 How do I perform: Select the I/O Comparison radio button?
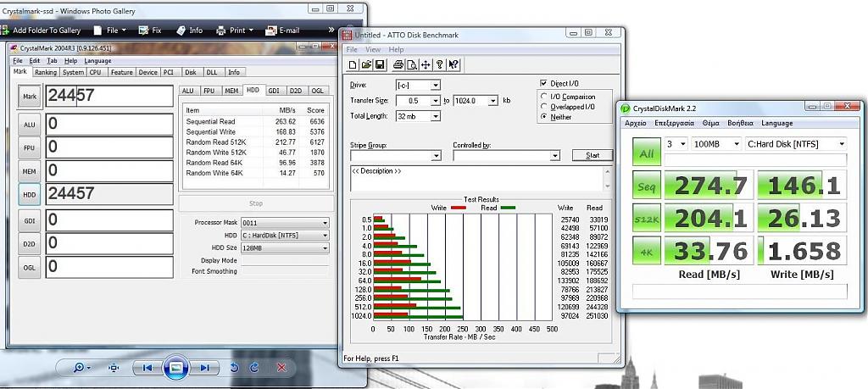pyautogui.click(x=545, y=97)
